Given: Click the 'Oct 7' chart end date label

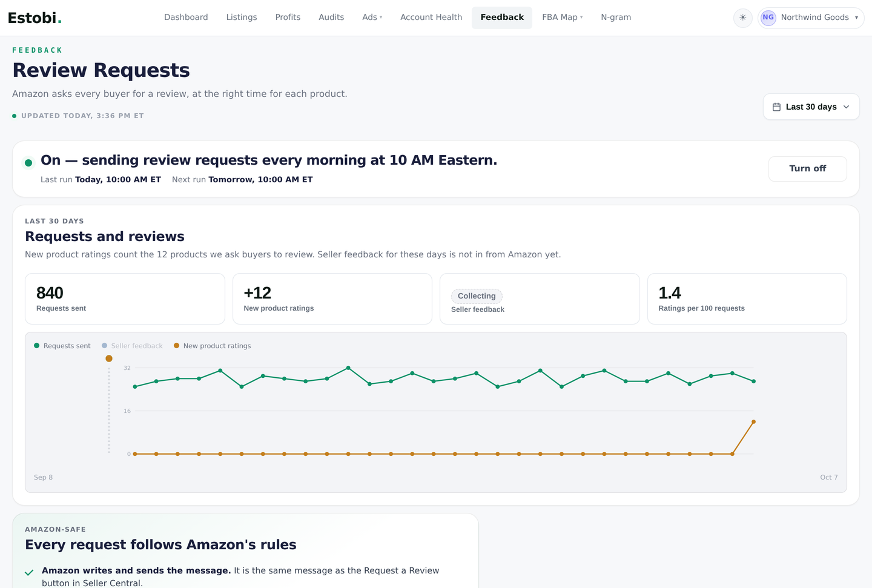Looking at the screenshot, I should 829,477.
